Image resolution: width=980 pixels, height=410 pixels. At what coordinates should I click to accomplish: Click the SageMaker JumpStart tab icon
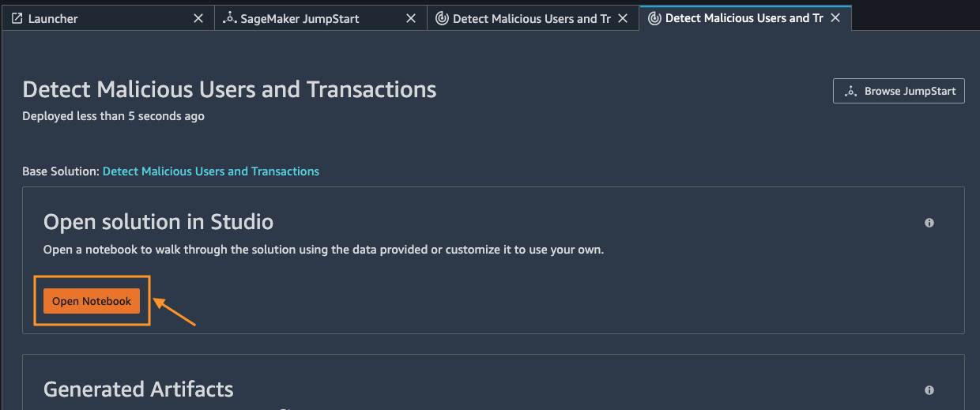(x=230, y=18)
